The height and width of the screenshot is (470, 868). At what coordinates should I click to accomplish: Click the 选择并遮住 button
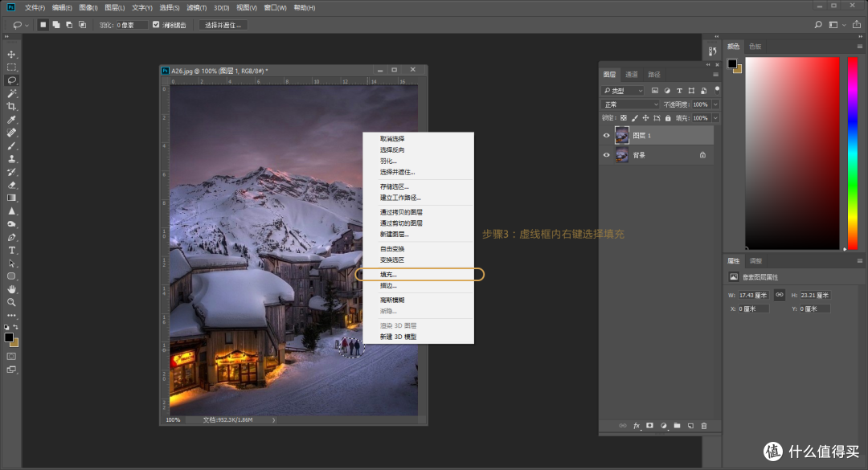click(x=222, y=24)
